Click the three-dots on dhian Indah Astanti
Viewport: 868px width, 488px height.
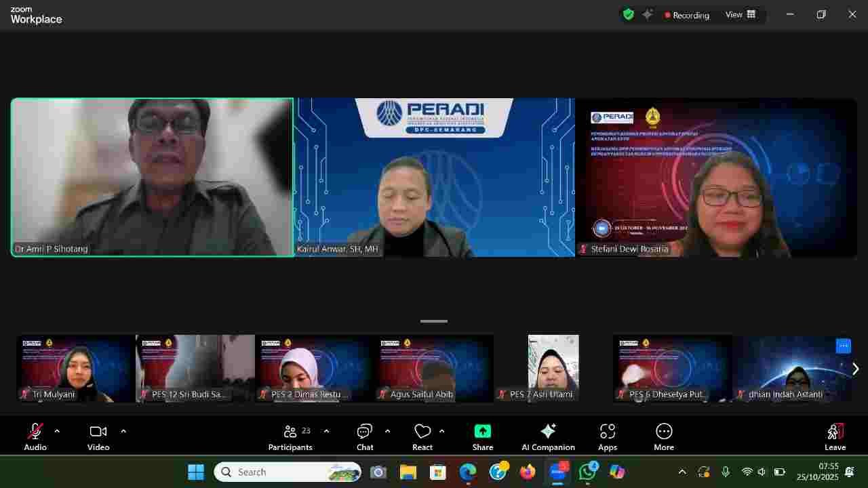click(843, 346)
